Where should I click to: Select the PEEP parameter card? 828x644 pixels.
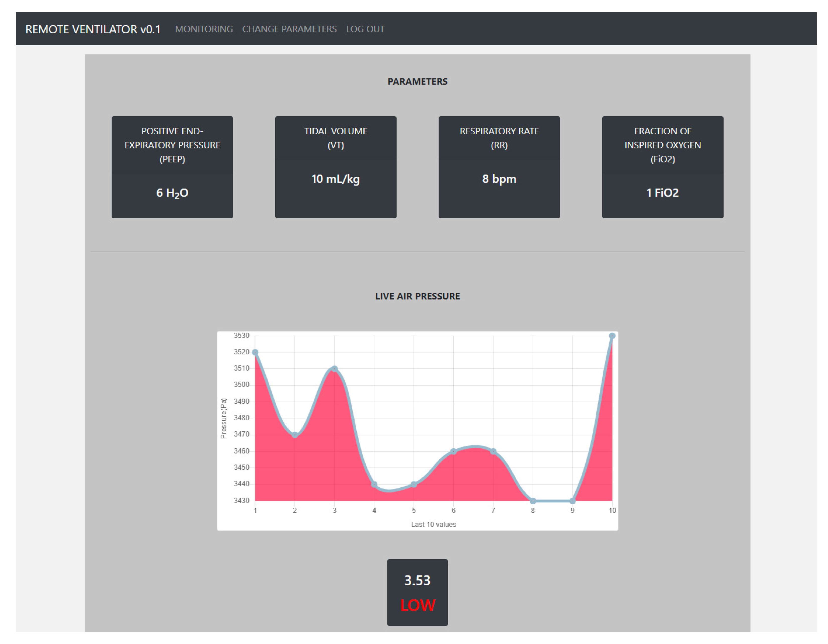[172, 167]
